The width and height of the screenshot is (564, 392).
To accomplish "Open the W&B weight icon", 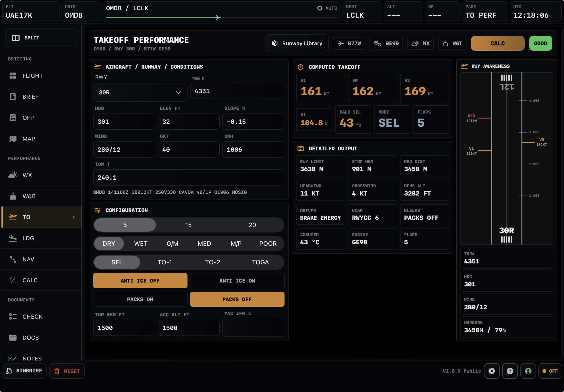I will pos(13,196).
